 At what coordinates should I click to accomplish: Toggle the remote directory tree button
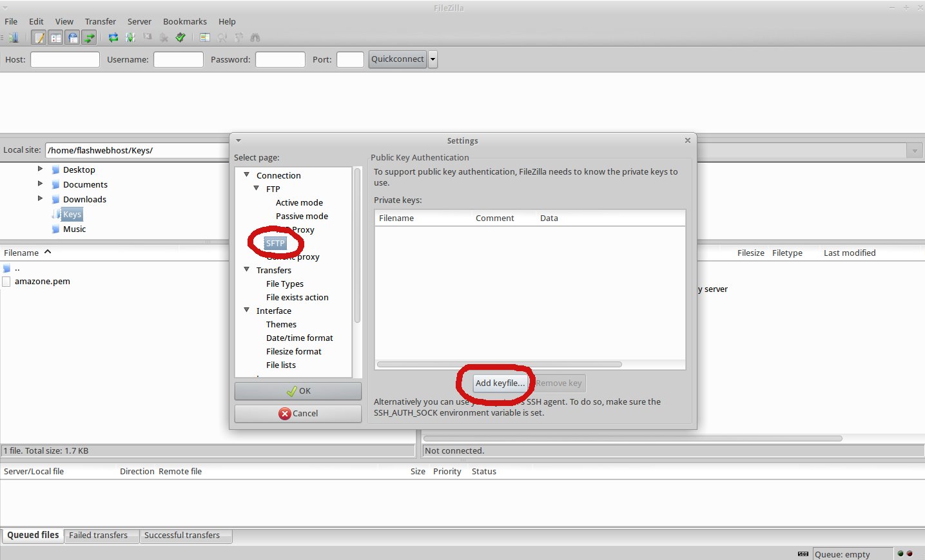(x=72, y=37)
